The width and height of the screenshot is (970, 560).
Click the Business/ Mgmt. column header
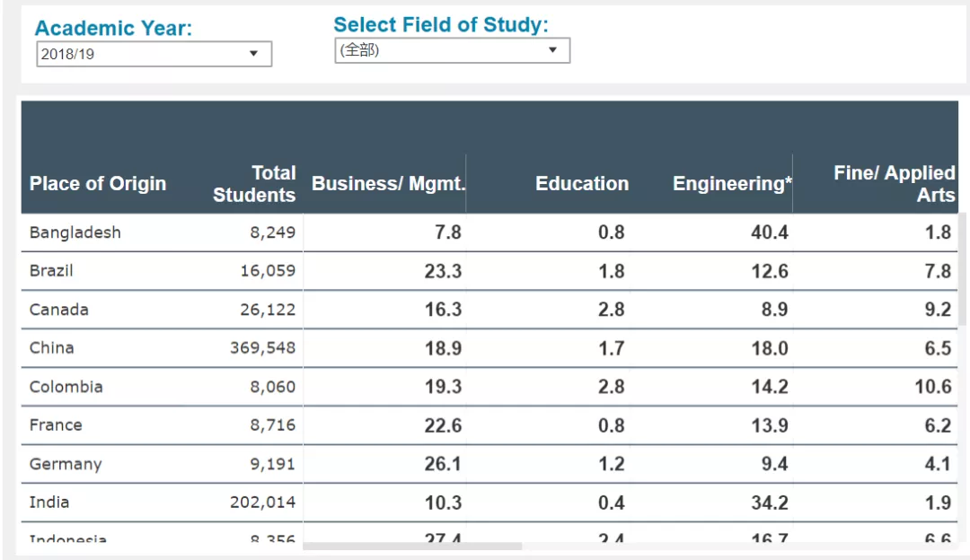click(x=388, y=184)
